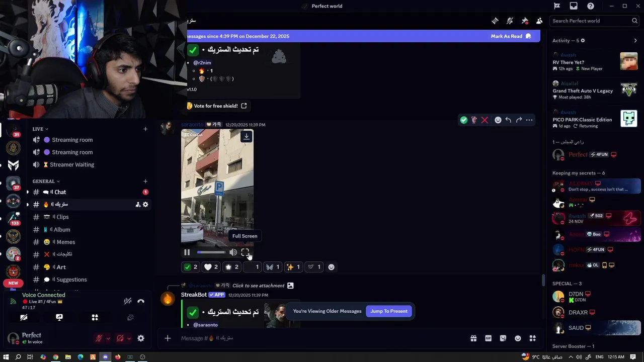Disconnect from voice call

(x=141, y=301)
